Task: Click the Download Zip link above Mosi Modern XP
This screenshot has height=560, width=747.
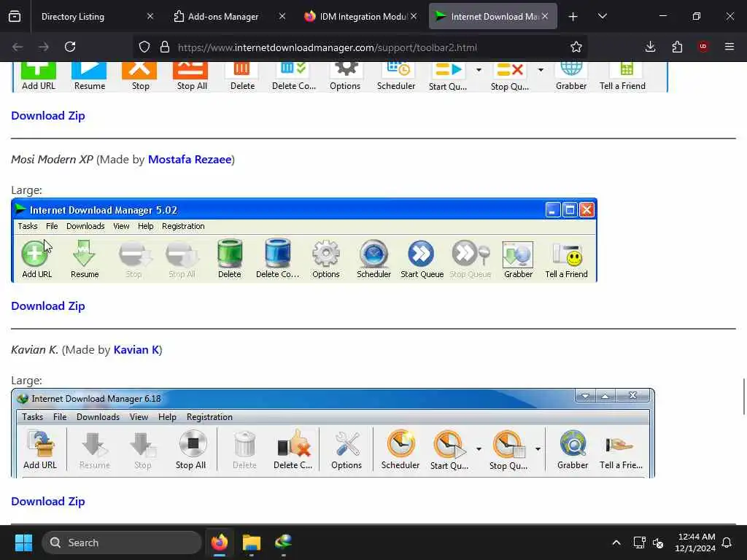Action: pyautogui.click(x=48, y=116)
